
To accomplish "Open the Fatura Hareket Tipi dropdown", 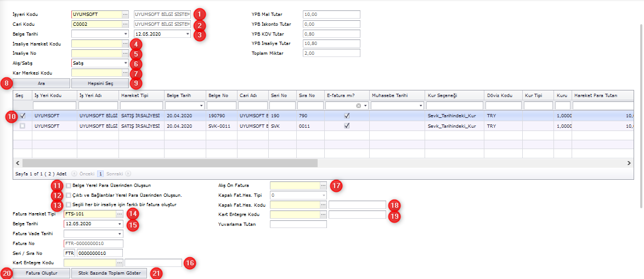I will tap(120, 214).
